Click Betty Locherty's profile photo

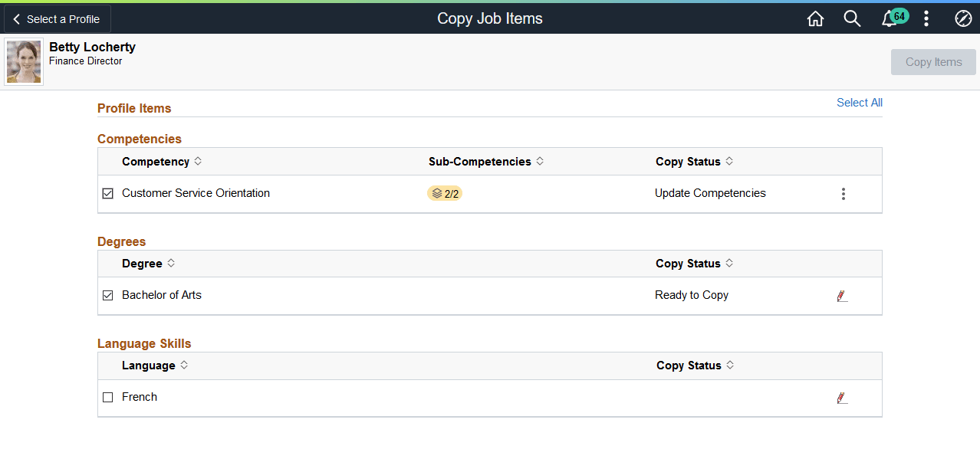[x=23, y=61]
